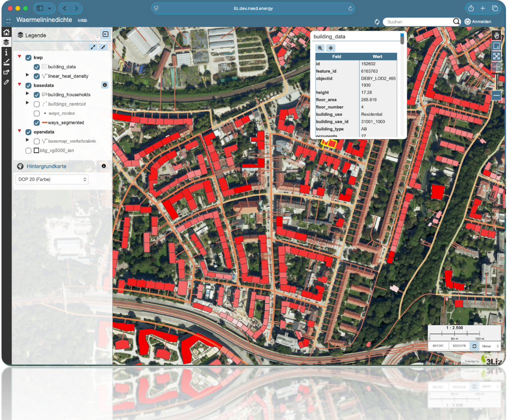Click the share permalink icon in sidebar
Viewport: 507px width, 420px height.
(6, 72)
